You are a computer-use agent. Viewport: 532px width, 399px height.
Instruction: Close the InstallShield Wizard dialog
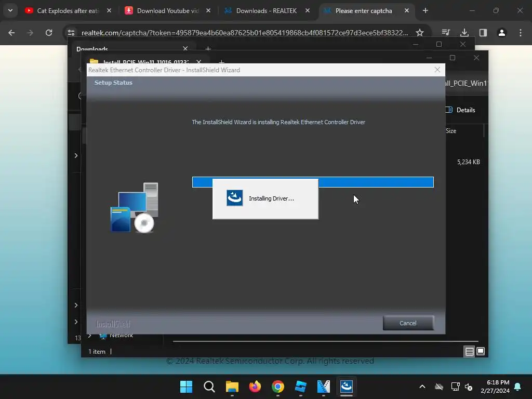click(437, 70)
